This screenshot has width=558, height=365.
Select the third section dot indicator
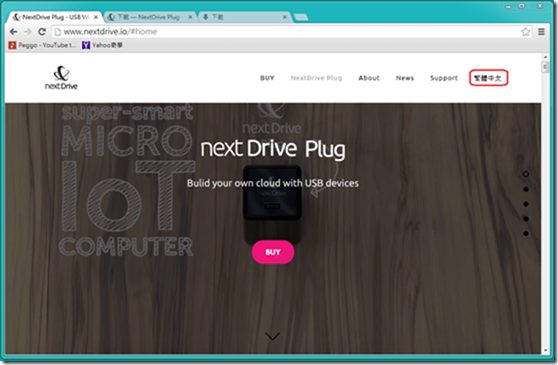point(526,204)
